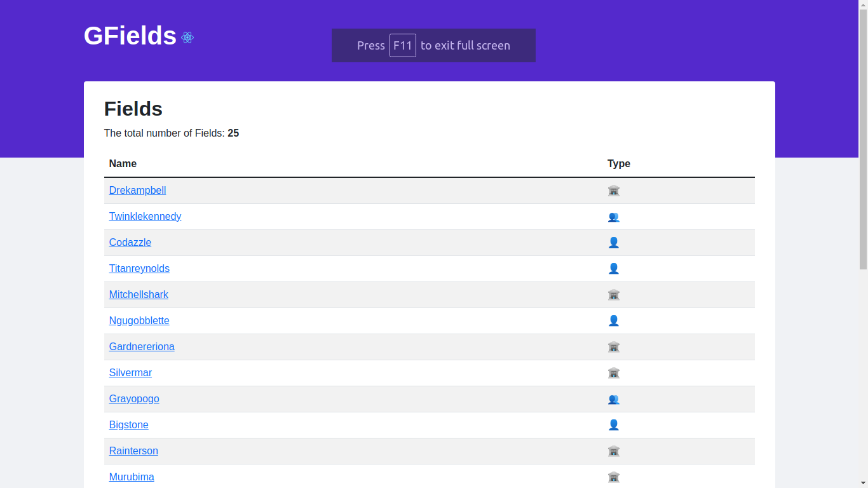Click the React atom logo icon
868x488 pixels.
(187, 37)
